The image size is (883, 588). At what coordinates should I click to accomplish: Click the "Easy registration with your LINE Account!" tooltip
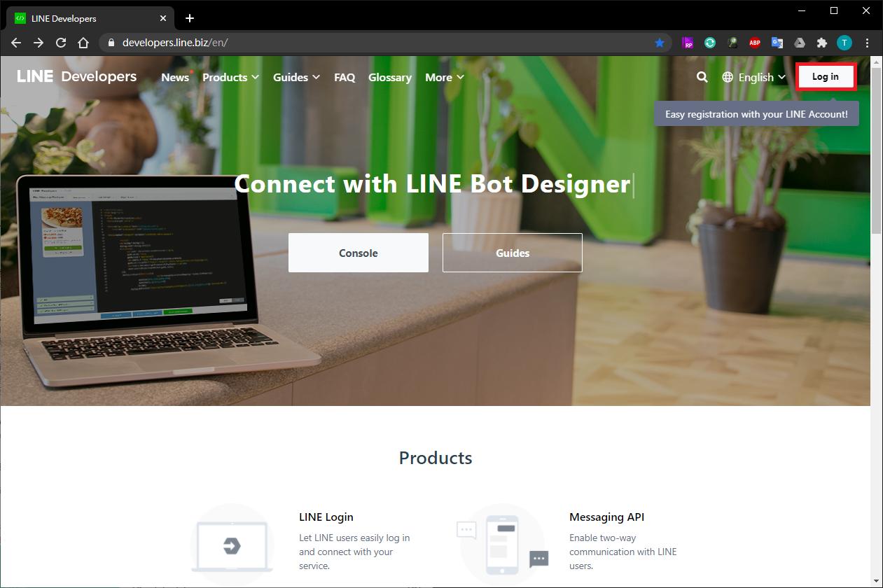(756, 114)
